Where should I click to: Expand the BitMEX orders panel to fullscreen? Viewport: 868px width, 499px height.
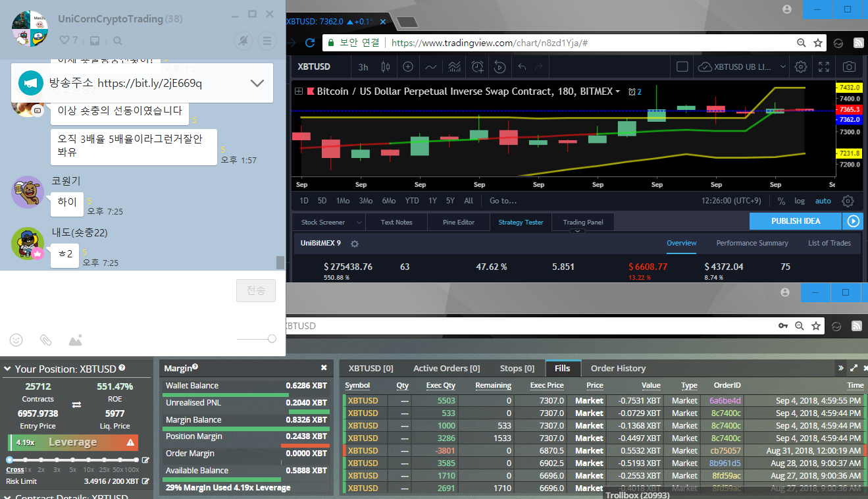(x=854, y=368)
